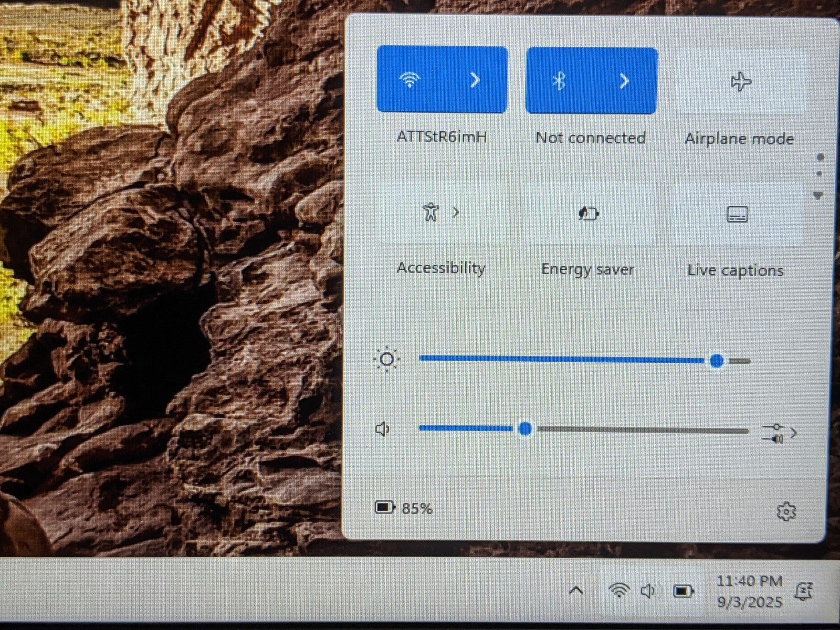This screenshot has height=630, width=840.
Task: Expand the Wi-Fi networks list chevron
Action: 475,80
